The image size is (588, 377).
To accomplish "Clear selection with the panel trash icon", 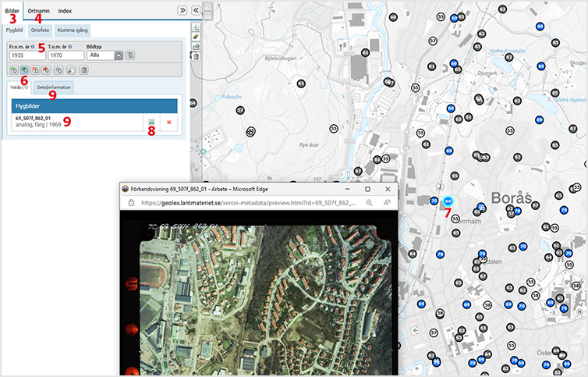I will click(x=83, y=69).
